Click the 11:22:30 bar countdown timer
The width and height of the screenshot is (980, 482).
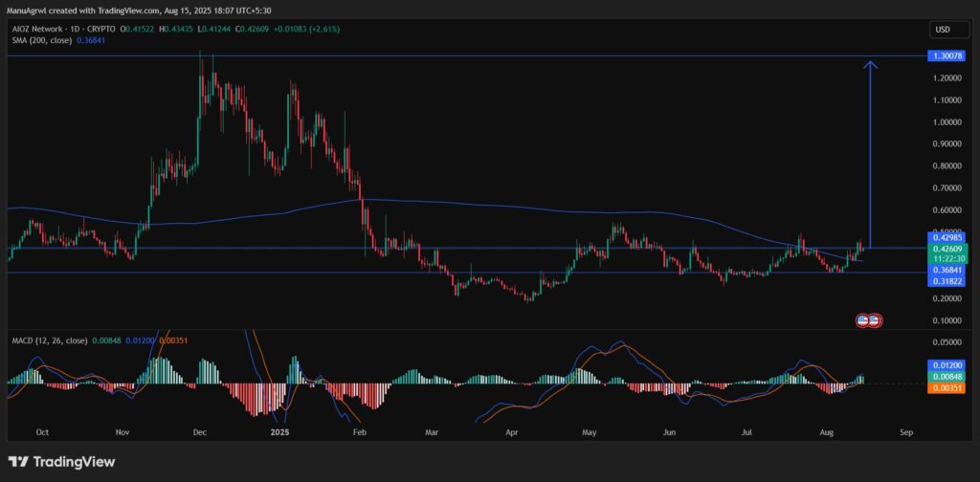point(947,258)
